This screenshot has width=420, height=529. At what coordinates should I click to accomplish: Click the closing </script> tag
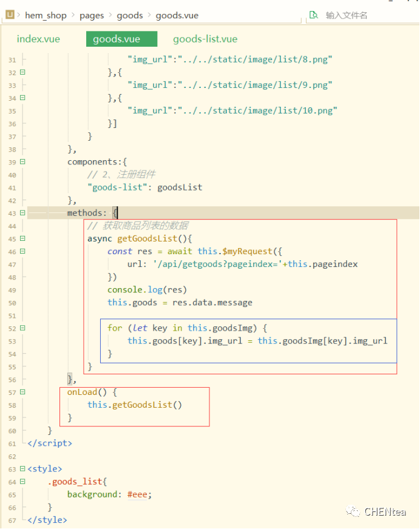pyautogui.click(x=50, y=443)
